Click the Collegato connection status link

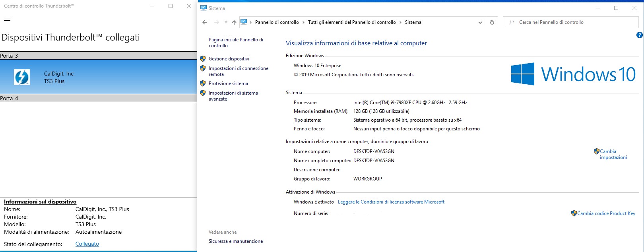pyautogui.click(x=87, y=244)
